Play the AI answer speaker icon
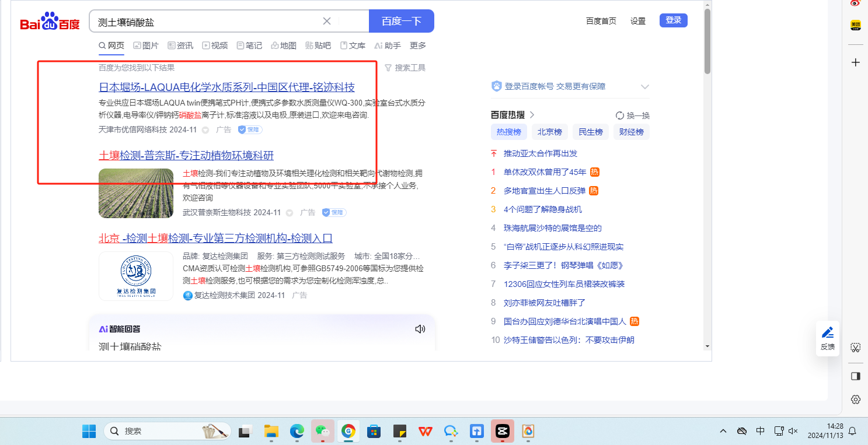This screenshot has width=868, height=445. pyautogui.click(x=420, y=329)
